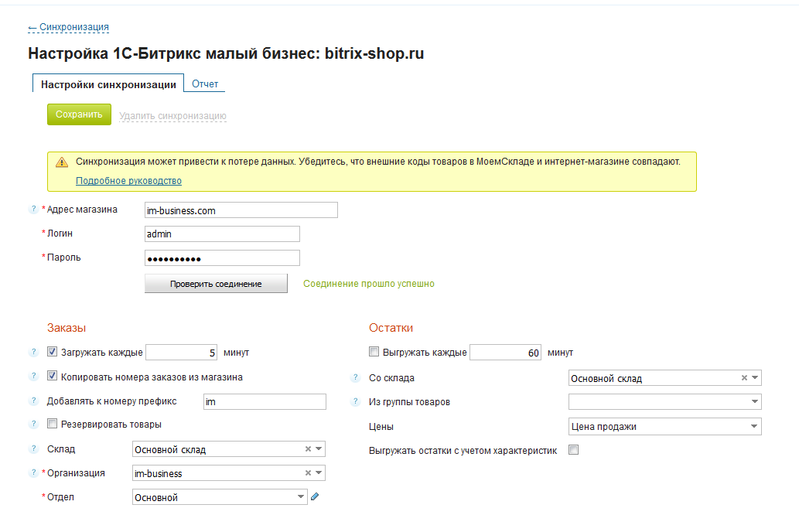Switch to the Отчет tab

[205, 84]
